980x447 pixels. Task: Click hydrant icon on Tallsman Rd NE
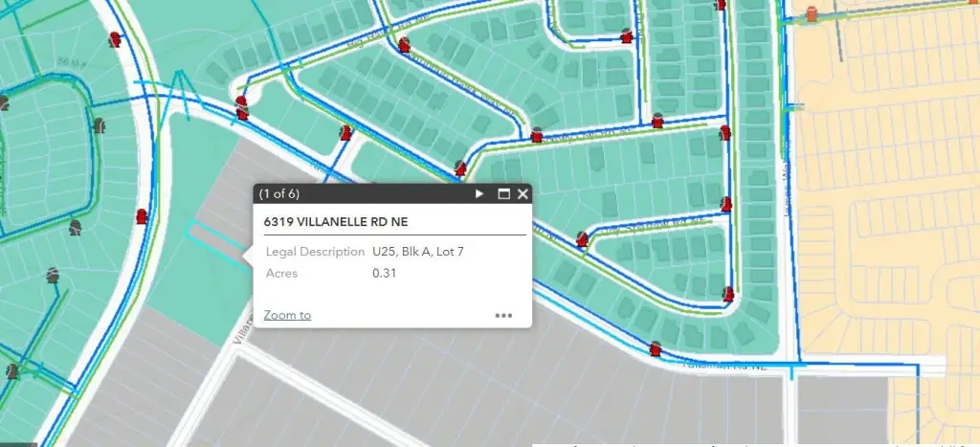(655, 349)
